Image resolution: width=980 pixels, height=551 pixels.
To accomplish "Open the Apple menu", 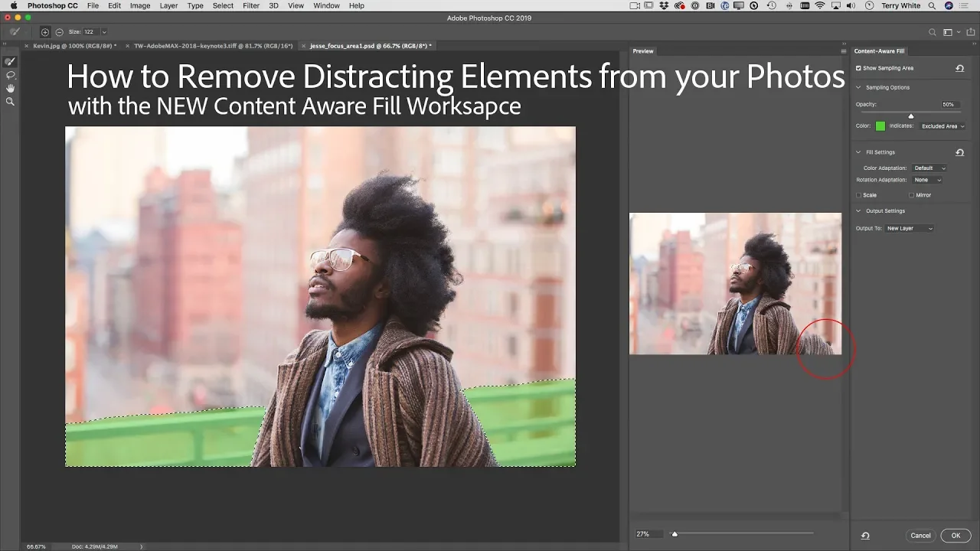I will pyautogui.click(x=13, y=5).
